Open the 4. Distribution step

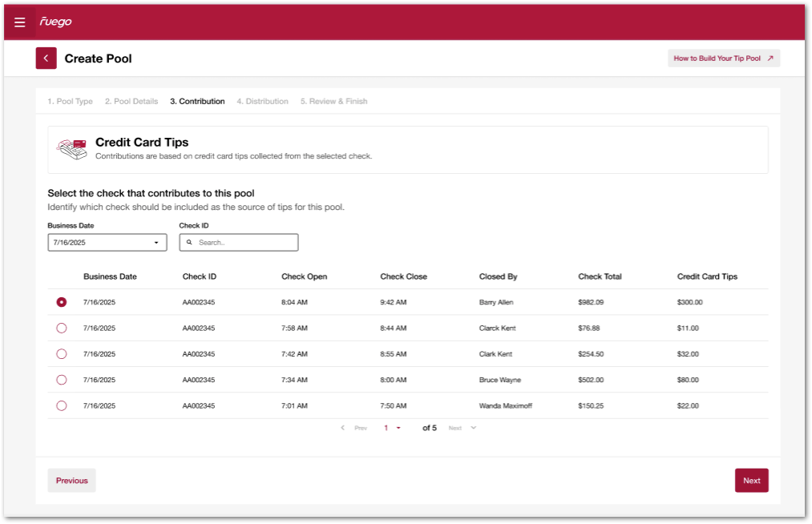point(262,102)
